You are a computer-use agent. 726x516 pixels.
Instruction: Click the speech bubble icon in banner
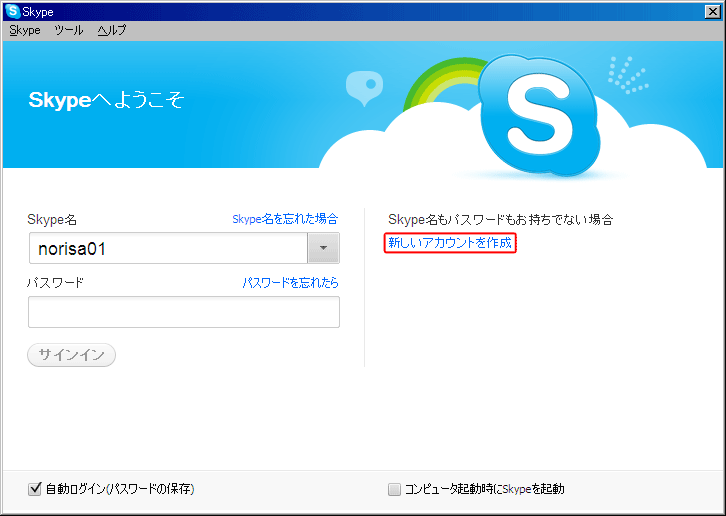click(364, 88)
